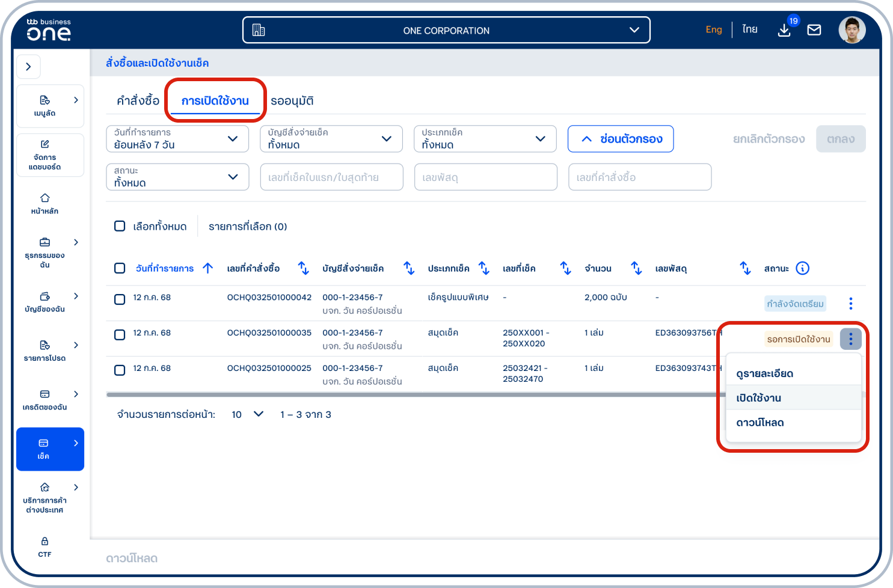Click the ซ่อนตัวกรอง hide filter button
Image resolution: width=893 pixels, height=588 pixels.
(621, 139)
